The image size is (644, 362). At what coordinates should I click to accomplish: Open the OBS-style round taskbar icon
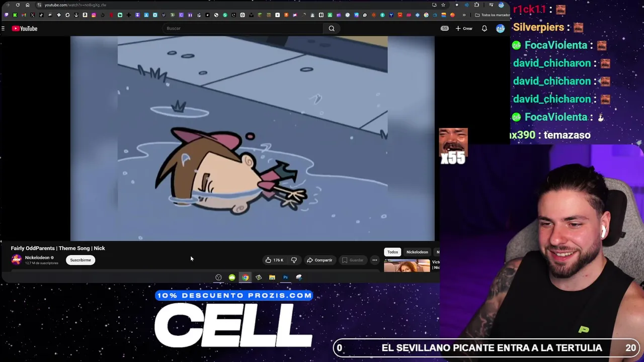point(218,277)
